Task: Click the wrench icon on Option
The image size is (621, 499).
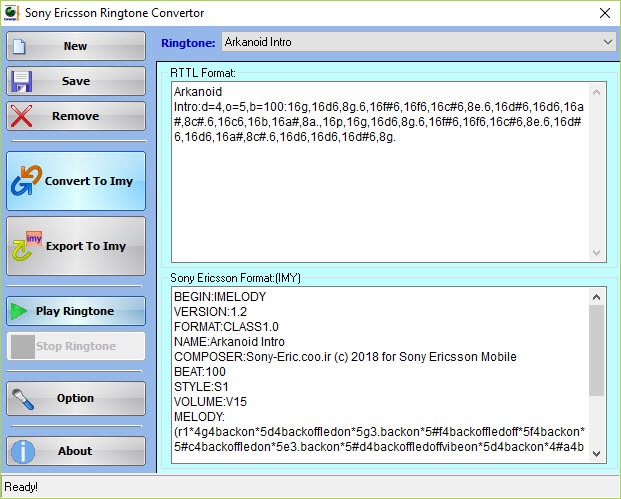Action: coord(23,399)
